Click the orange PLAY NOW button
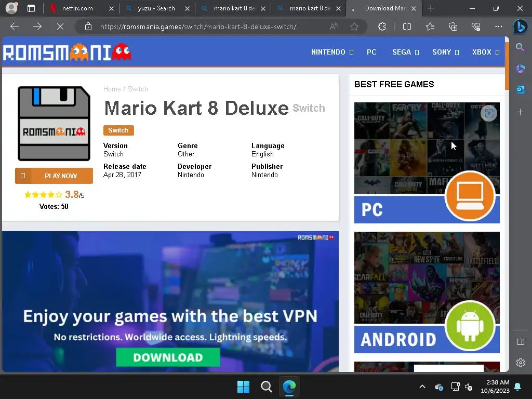 pyautogui.click(x=54, y=176)
